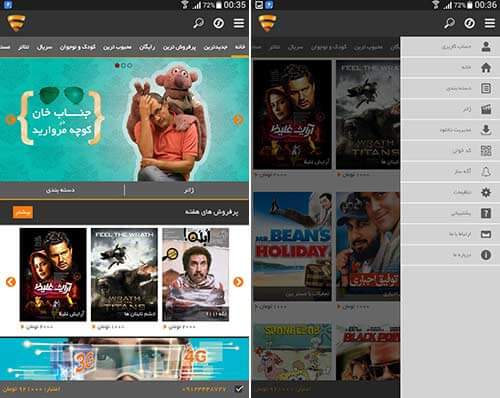500x398 pixels.
Task: Tap app logo on right phone screen
Action: click(x=267, y=23)
